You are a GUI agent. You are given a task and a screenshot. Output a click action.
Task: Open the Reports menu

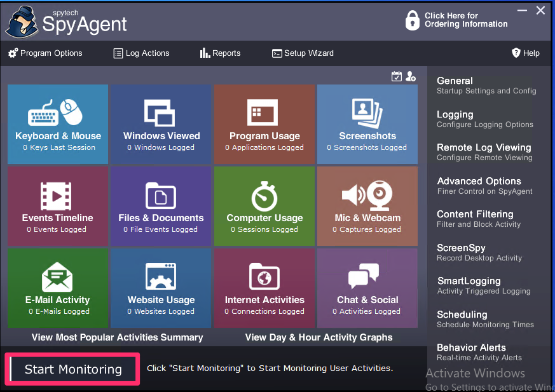220,53
